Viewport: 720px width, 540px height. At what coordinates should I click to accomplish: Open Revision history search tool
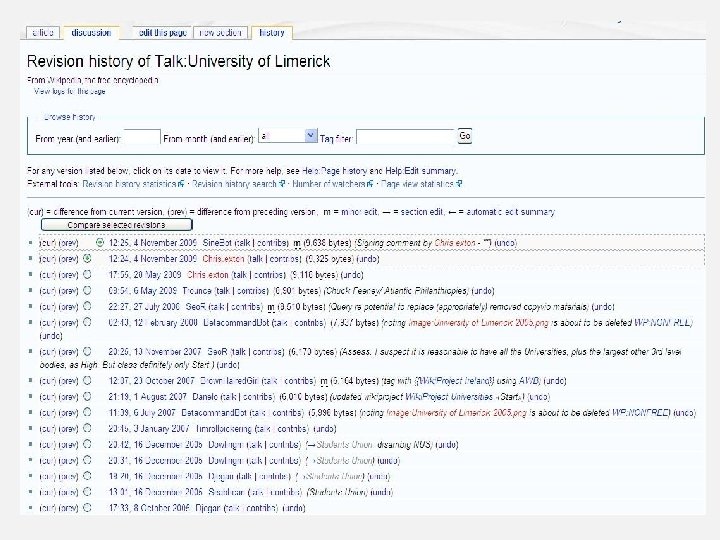pyautogui.click(x=239, y=184)
